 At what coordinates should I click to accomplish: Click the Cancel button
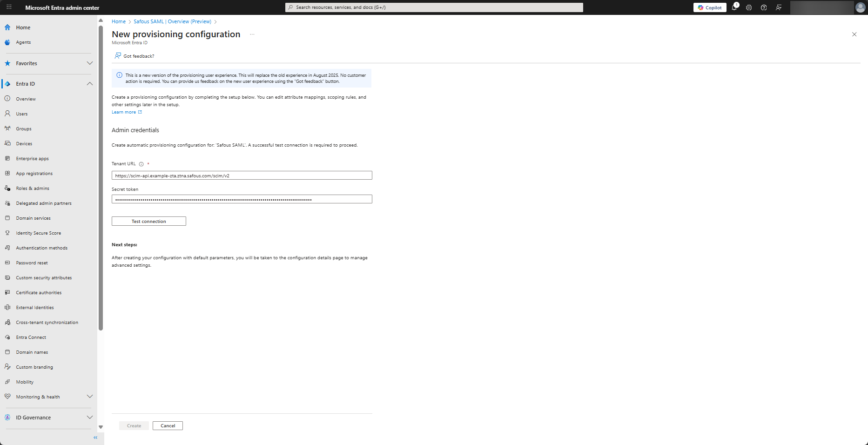168,426
